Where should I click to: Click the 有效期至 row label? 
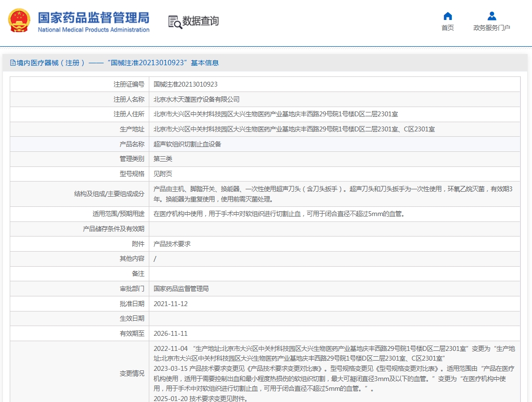(132, 333)
